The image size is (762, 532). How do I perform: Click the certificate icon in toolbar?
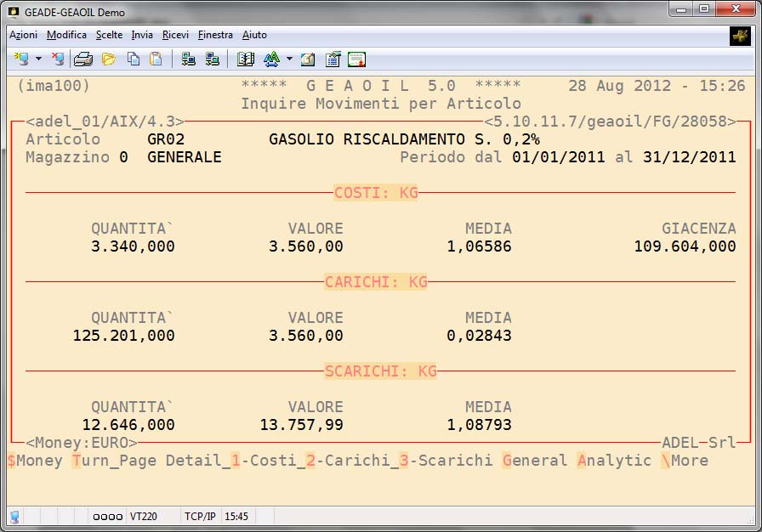[356, 59]
